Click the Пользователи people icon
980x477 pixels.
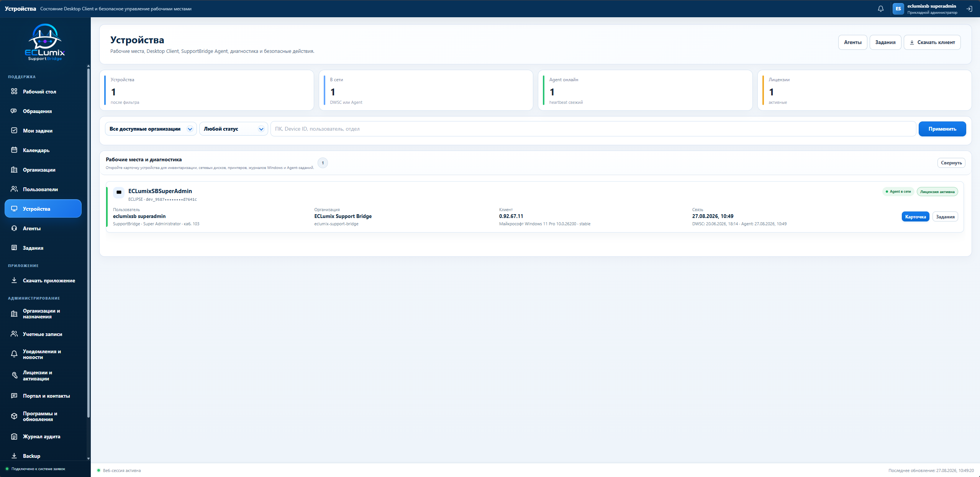(14, 189)
